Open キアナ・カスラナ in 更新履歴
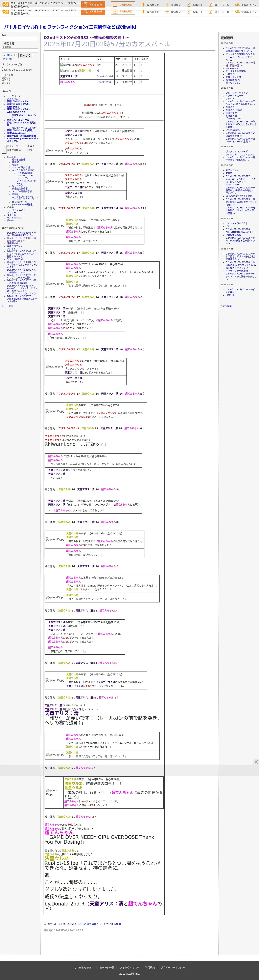259x980 pixels. click(234, 96)
